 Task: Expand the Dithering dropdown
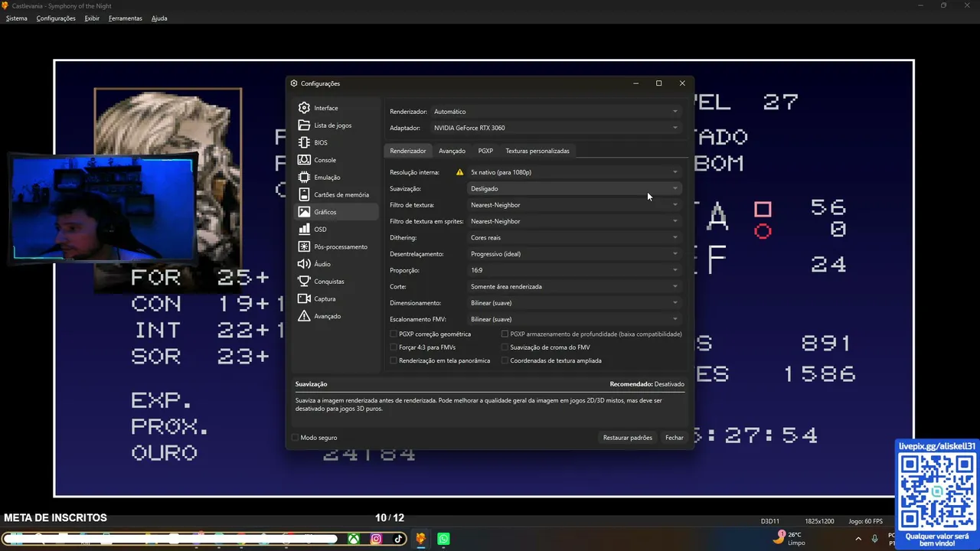[x=574, y=238]
